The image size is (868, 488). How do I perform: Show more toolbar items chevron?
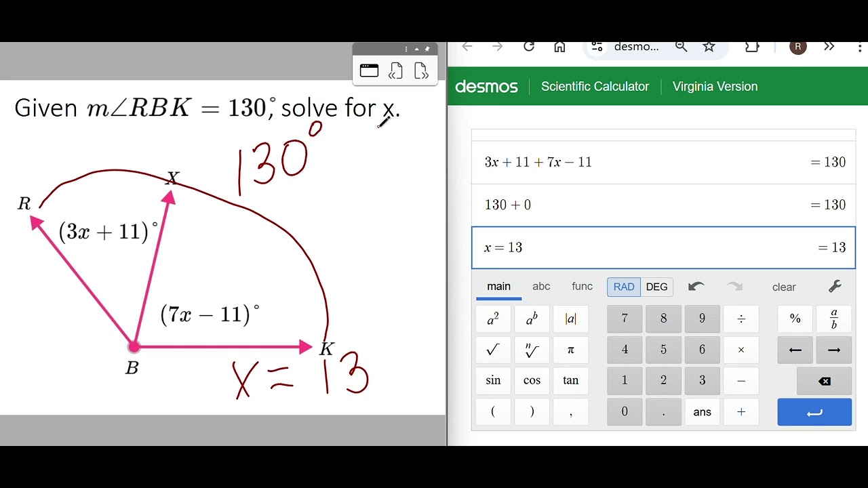(x=829, y=47)
